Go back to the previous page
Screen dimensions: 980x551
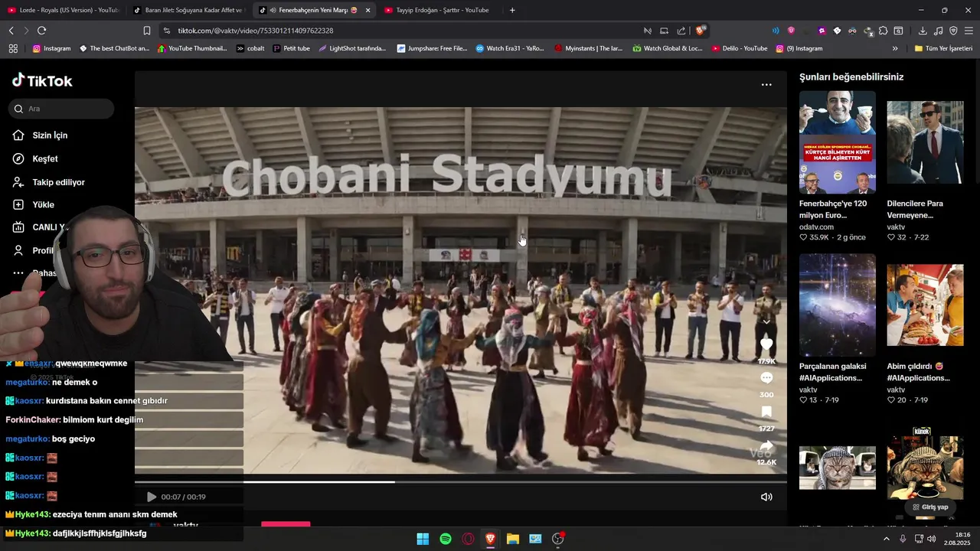11,31
